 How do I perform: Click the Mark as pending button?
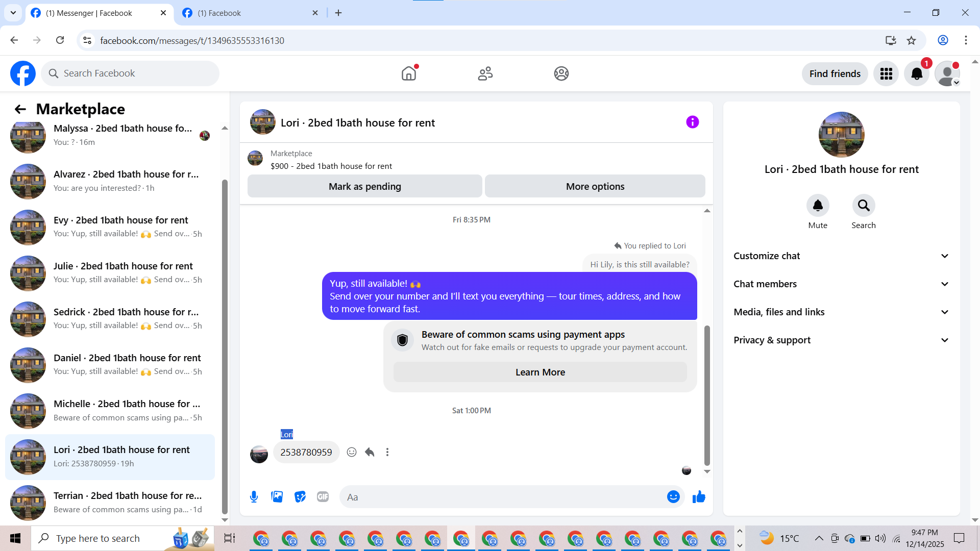[x=364, y=186]
